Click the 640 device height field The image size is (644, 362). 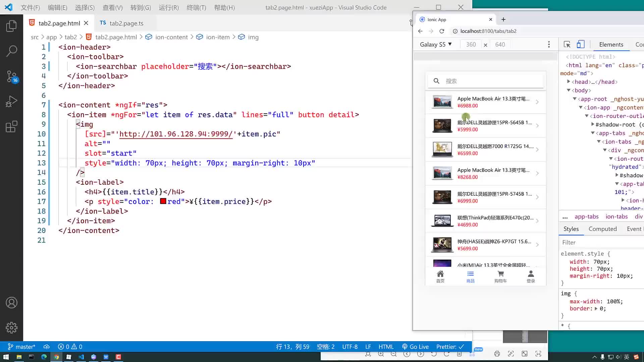500,45
